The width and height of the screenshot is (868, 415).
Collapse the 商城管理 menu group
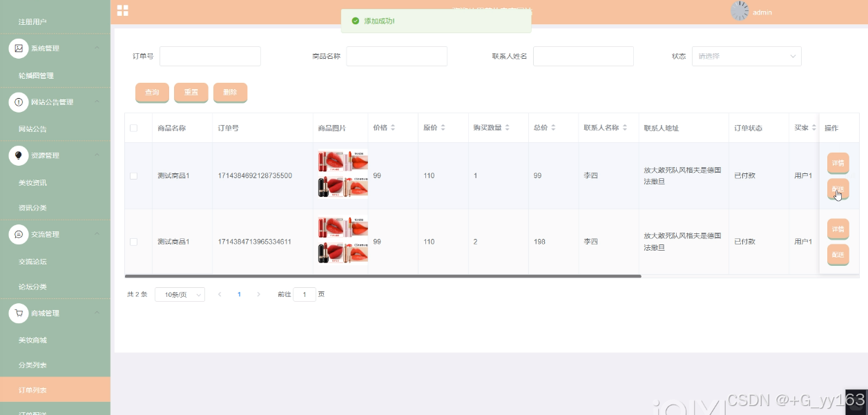tap(97, 313)
